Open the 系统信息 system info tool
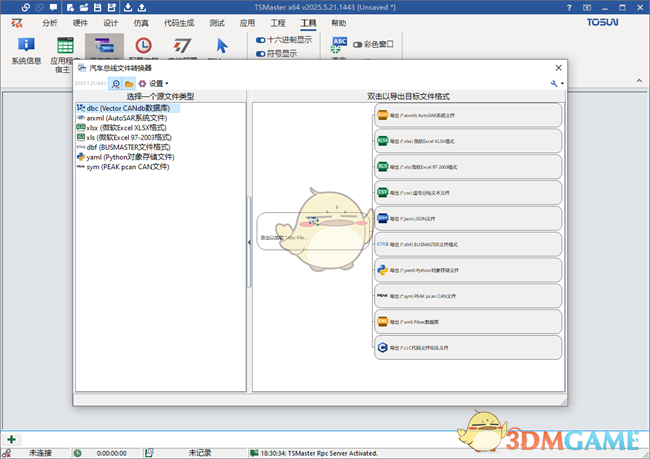 point(26,51)
